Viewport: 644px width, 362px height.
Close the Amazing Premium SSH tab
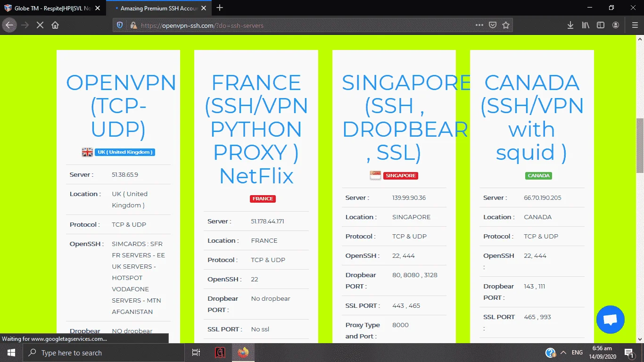click(x=205, y=8)
